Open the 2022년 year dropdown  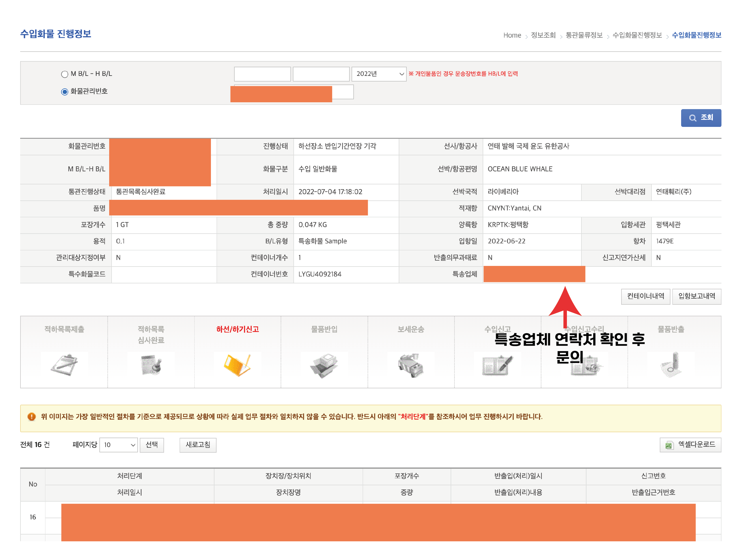379,74
